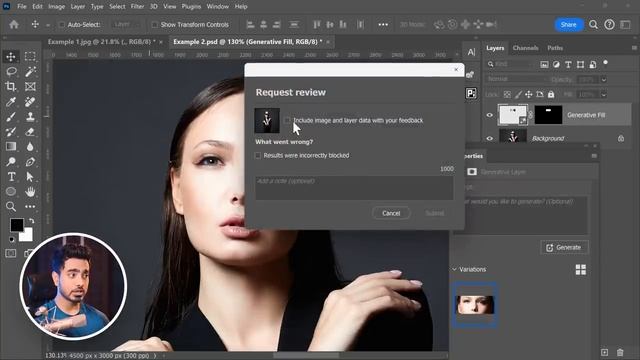
Task: Click the Lock all layer attributes icon
Action: click(551, 95)
